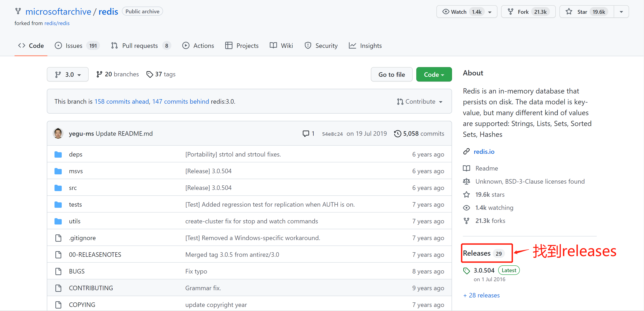Screen dimensions: 644x311
Task: Click the link icon next to redis.io
Action: pos(466,152)
